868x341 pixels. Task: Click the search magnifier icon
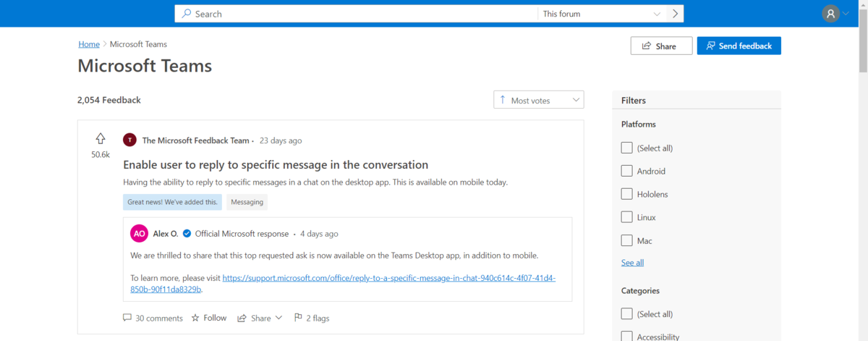pos(187,14)
